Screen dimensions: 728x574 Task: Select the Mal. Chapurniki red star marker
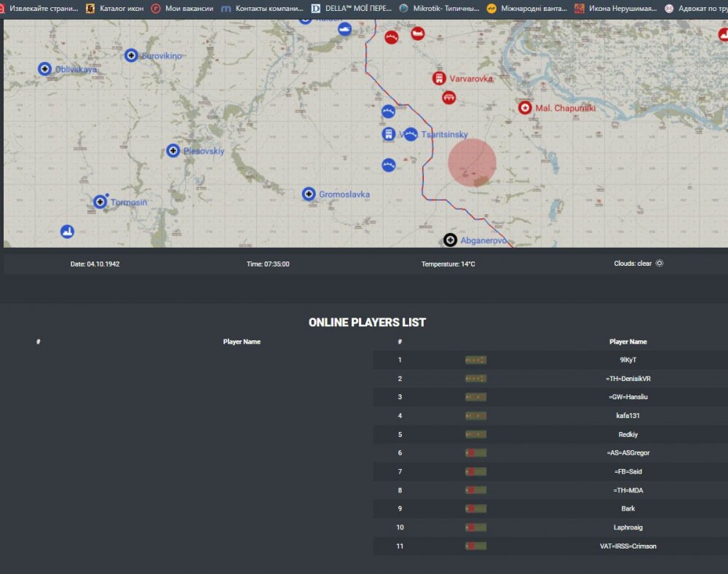(x=524, y=108)
